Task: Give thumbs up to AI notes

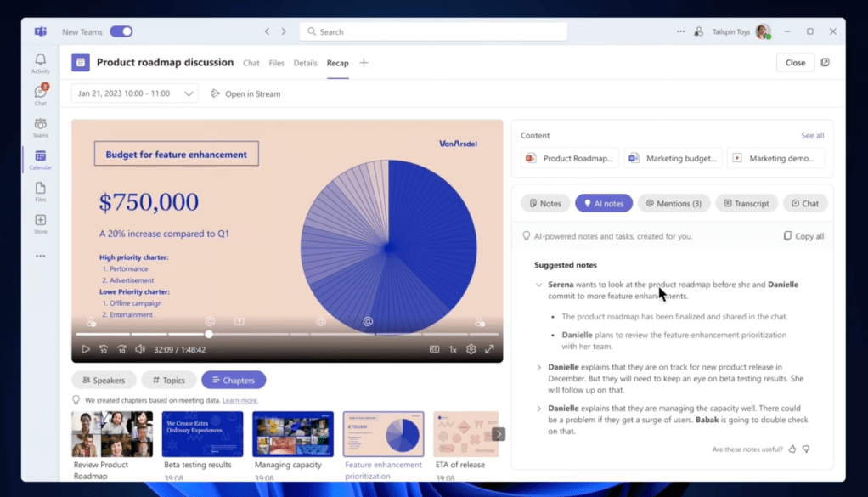Action: click(792, 449)
